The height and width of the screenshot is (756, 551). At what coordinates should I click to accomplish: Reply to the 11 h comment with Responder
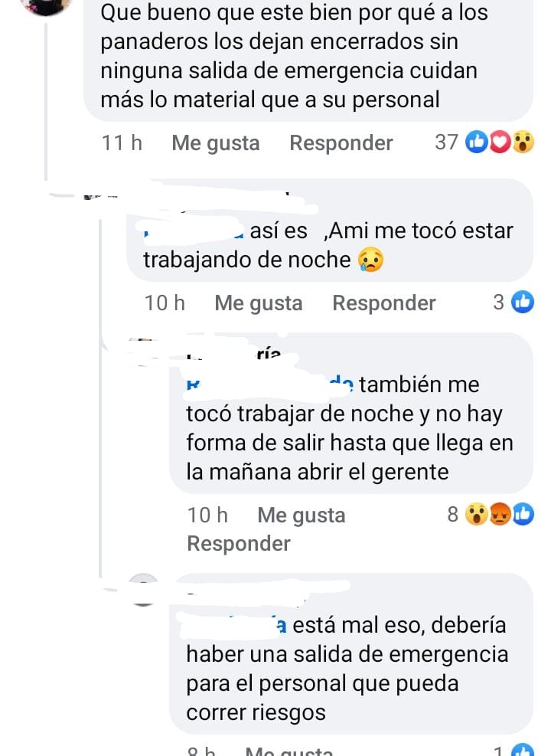coord(341,143)
